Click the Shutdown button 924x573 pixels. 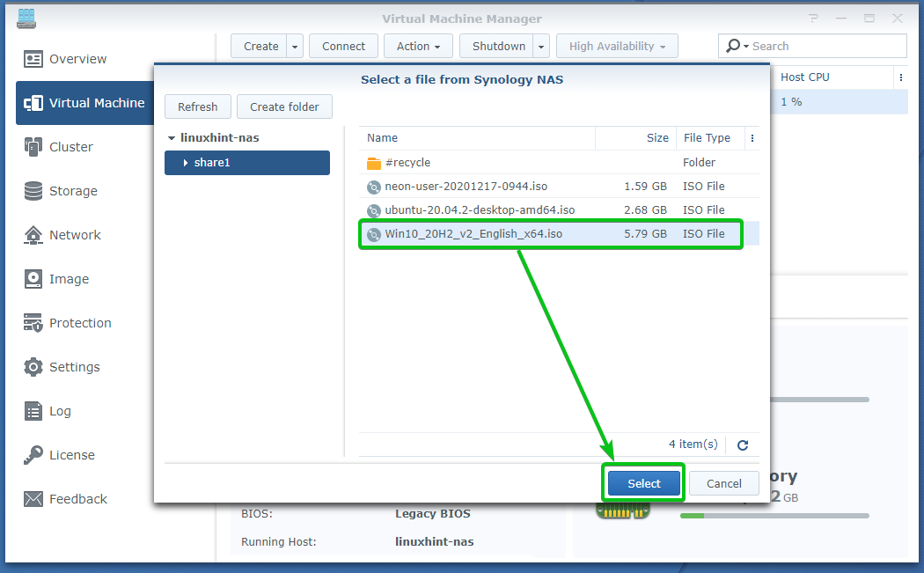(x=498, y=46)
